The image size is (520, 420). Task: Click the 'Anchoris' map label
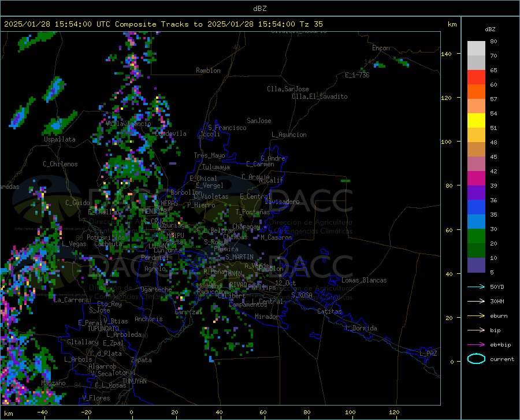(148, 319)
